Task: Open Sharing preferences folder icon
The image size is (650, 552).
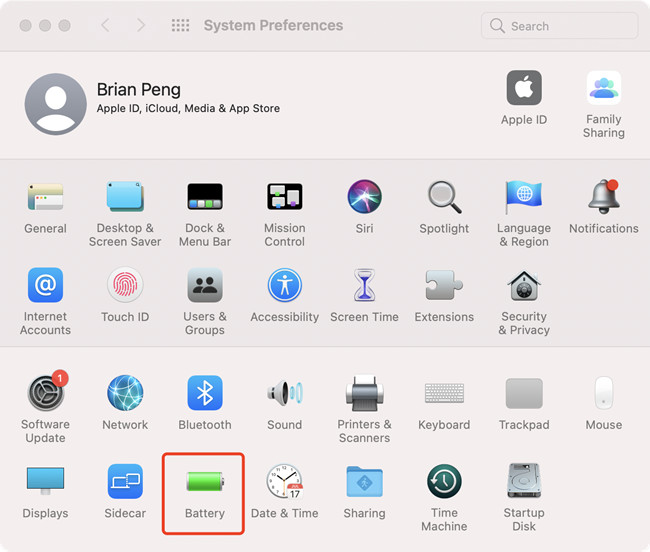Action: 364,481
